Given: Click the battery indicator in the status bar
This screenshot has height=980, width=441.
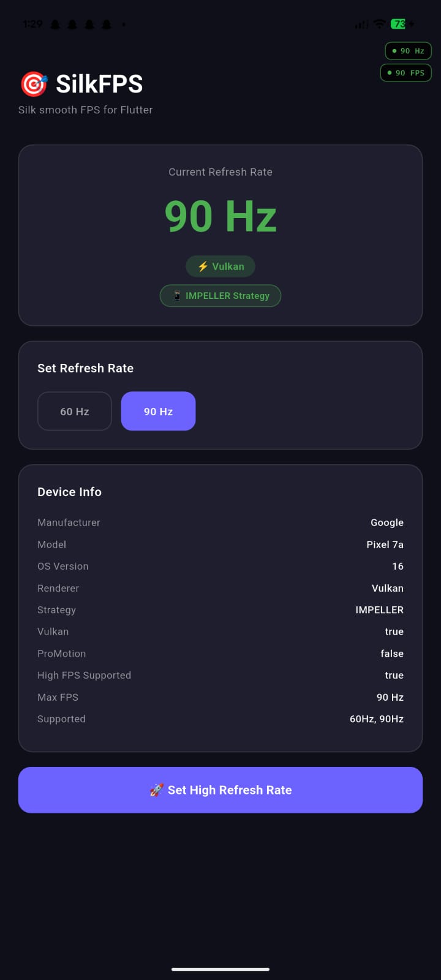Looking at the screenshot, I should click(399, 24).
